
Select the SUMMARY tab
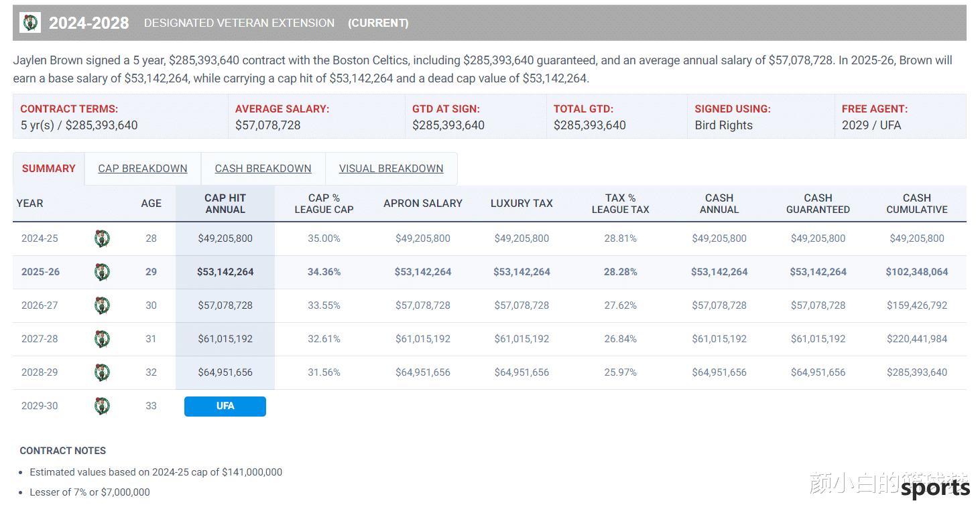point(49,169)
